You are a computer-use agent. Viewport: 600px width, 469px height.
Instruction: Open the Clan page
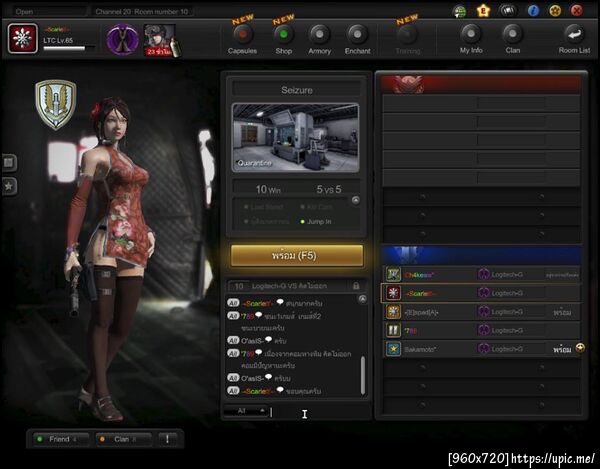(512, 39)
